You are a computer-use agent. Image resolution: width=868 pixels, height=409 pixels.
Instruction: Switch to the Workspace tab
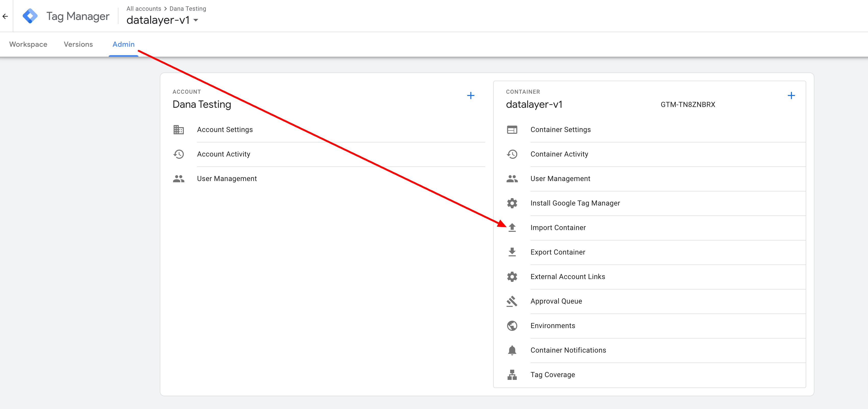pos(28,44)
